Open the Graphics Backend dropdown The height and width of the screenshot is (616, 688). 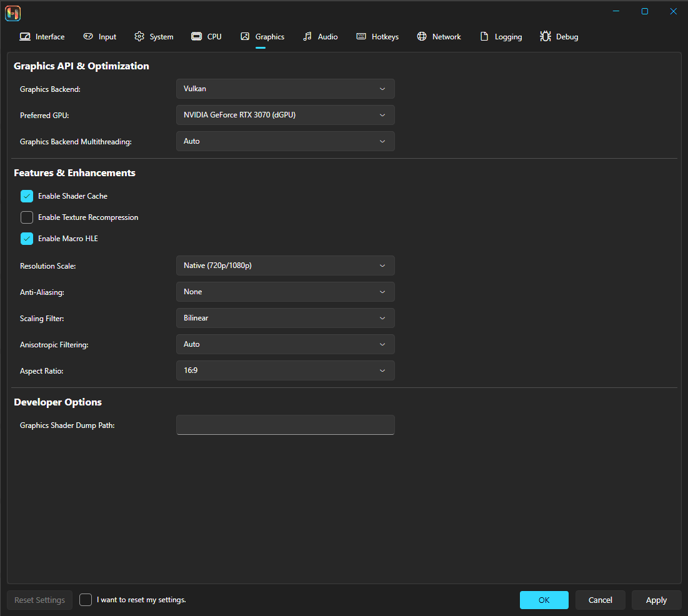(285, 89)
